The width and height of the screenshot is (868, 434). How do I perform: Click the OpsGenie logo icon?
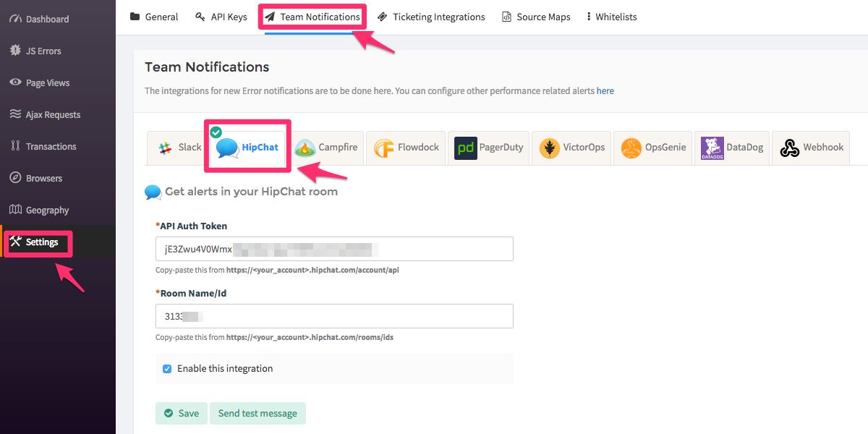click(631, 148)
